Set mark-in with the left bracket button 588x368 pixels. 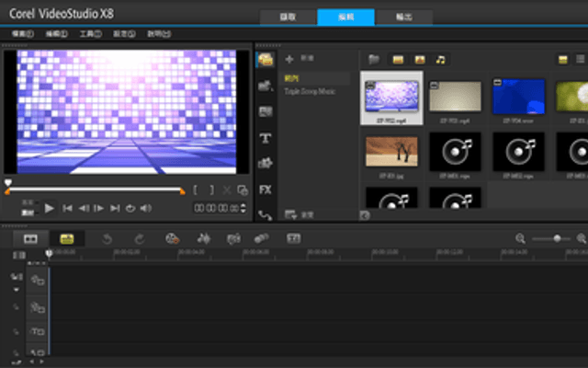point(195,190)
